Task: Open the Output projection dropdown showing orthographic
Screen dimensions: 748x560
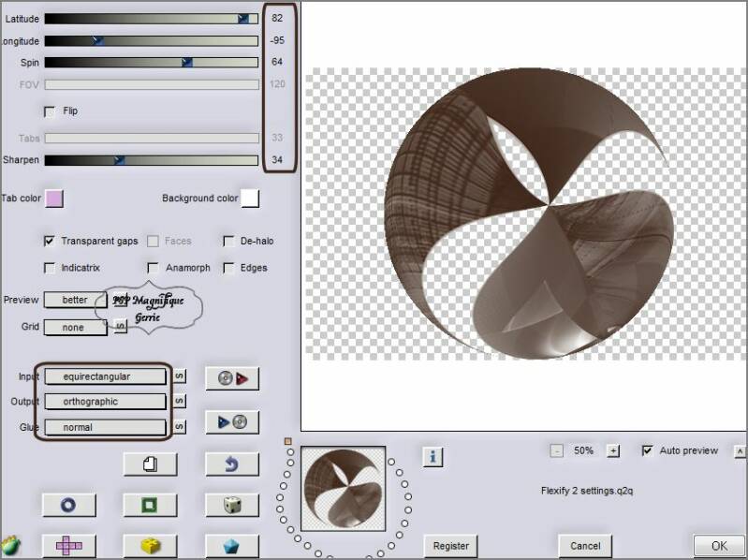Action: pos(104,401)
